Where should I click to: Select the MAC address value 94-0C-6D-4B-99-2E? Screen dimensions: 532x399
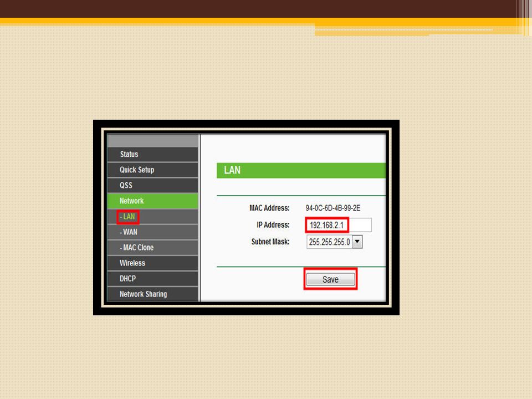[x=333, y=208]
